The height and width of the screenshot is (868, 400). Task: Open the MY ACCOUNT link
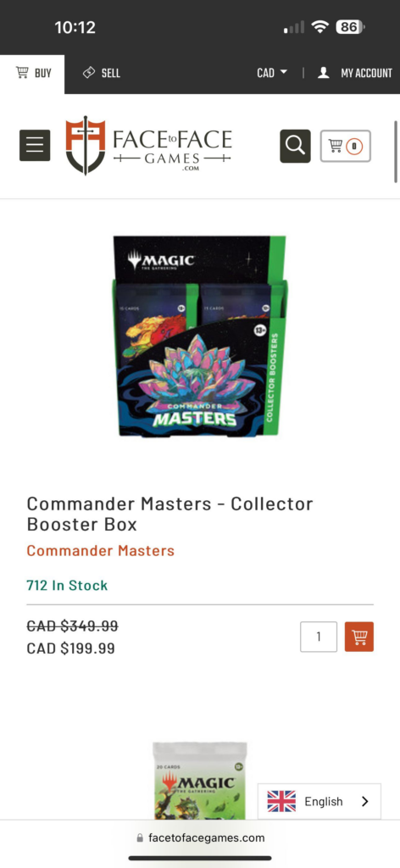[354, 73]
